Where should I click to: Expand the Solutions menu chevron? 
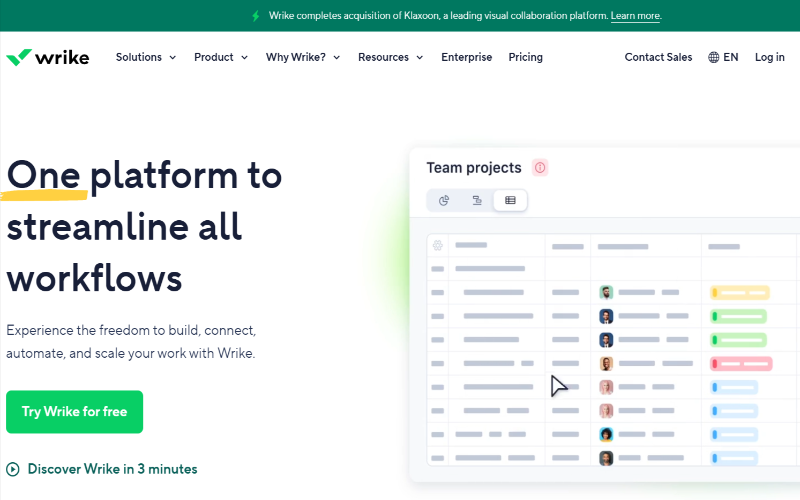coord(173,58)
